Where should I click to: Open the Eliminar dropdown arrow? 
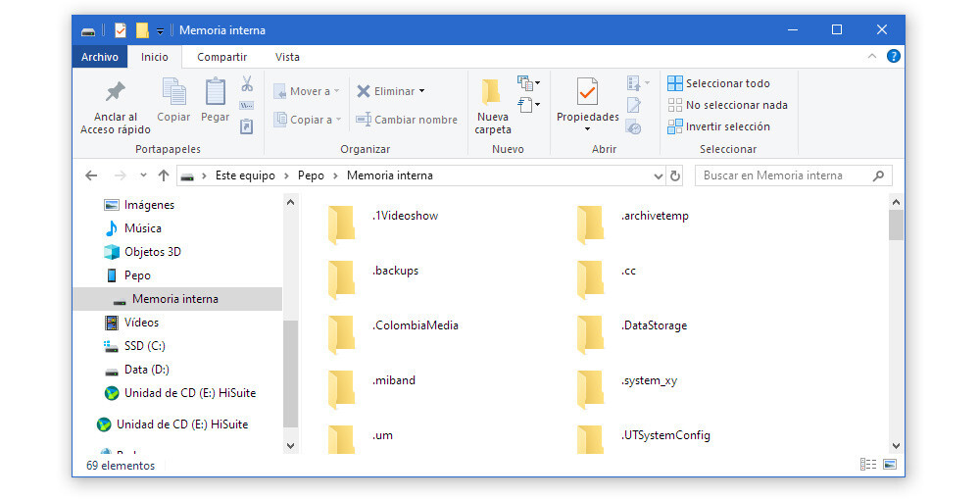click(421, 91)
